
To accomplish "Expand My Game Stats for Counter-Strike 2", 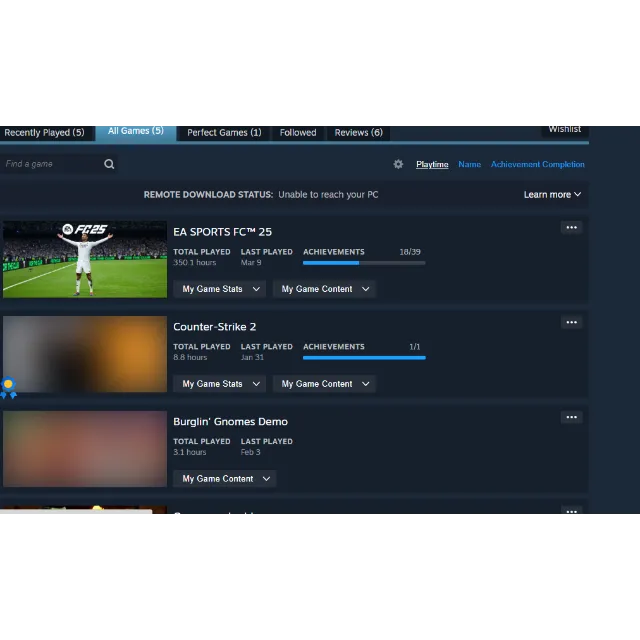I will pyautogui.click(x=220, y=384).
